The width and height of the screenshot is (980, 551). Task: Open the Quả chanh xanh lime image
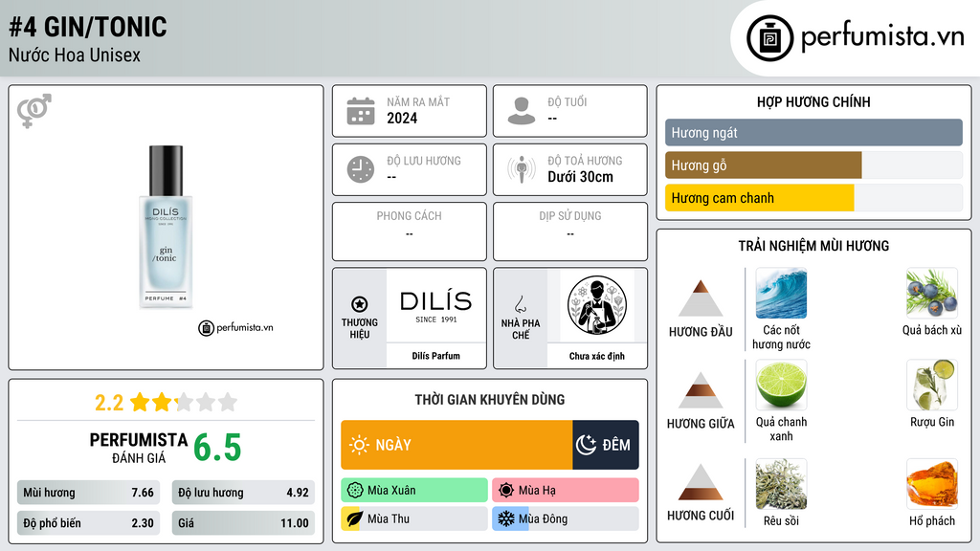coord(781,385)
